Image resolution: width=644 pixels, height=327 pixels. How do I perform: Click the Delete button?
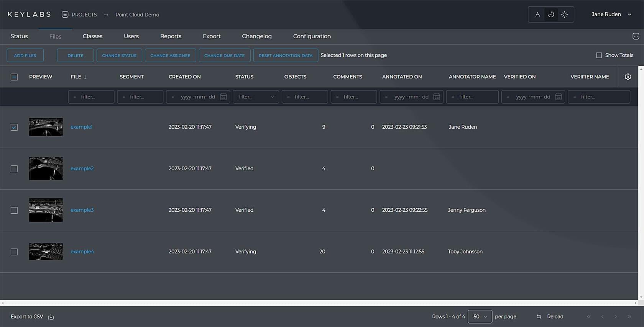tap(75, 56)
